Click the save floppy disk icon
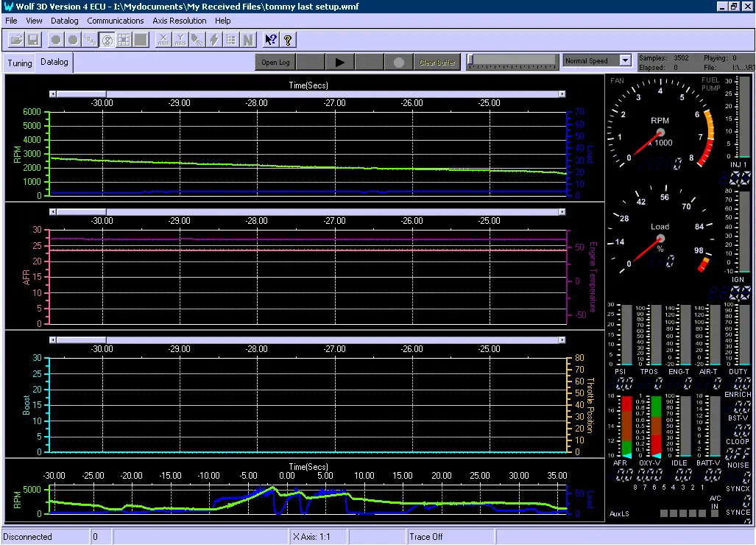756x545 pixels. pos(33,40)
